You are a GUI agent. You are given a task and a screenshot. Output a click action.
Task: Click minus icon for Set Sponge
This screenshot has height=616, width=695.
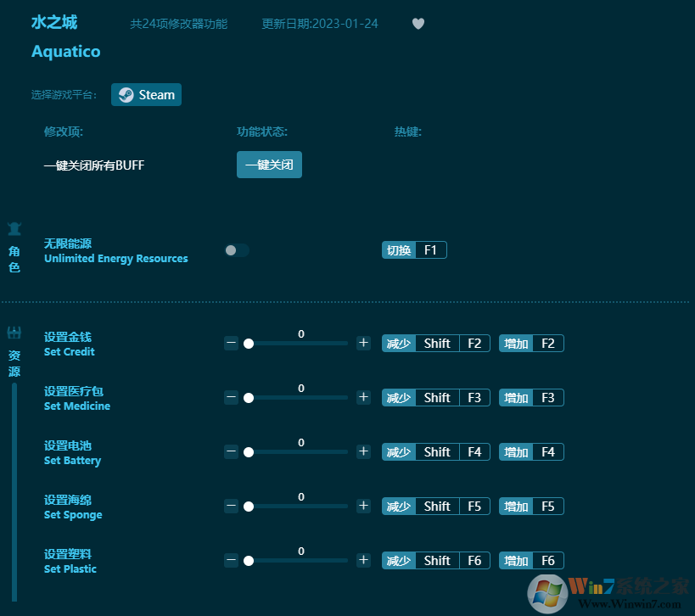[x=231, y=506]
